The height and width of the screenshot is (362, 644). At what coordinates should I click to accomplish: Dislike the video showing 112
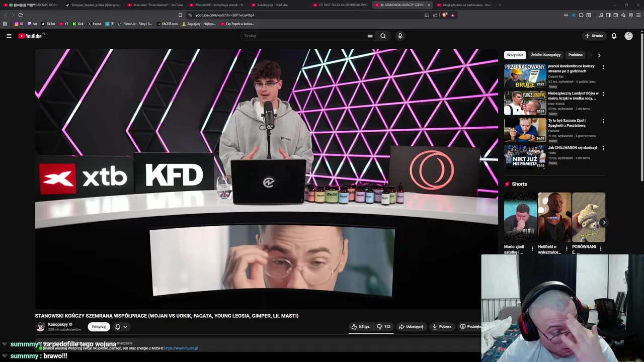[x=383, y=326]
